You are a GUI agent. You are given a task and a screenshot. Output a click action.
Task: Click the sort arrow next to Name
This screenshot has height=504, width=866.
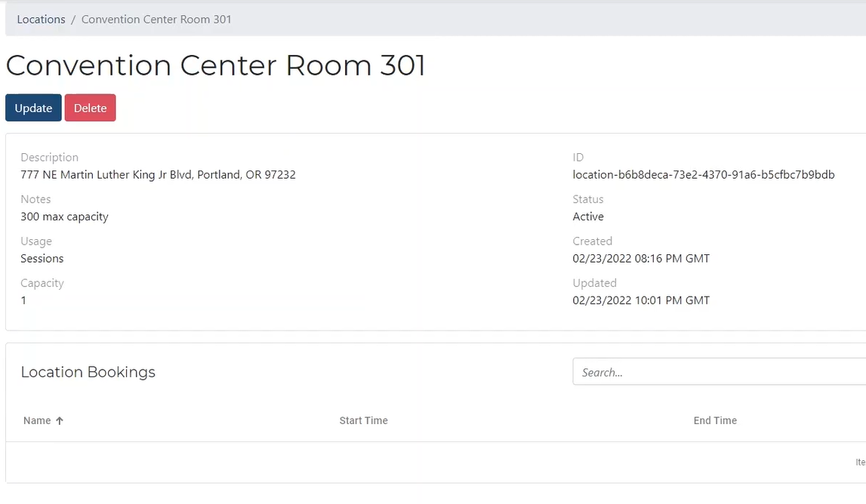(x=60, y=421)
